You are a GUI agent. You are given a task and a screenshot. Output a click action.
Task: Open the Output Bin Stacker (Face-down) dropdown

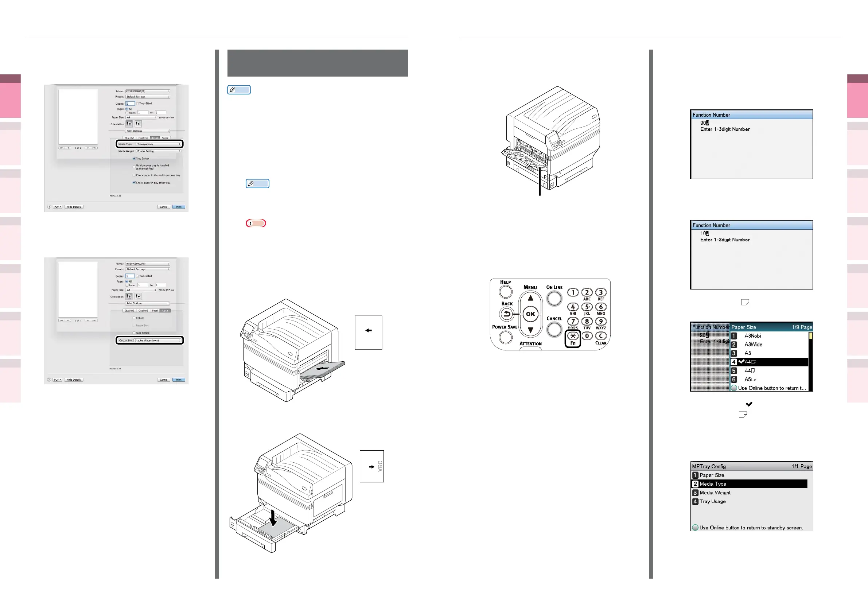pos(158,340)
